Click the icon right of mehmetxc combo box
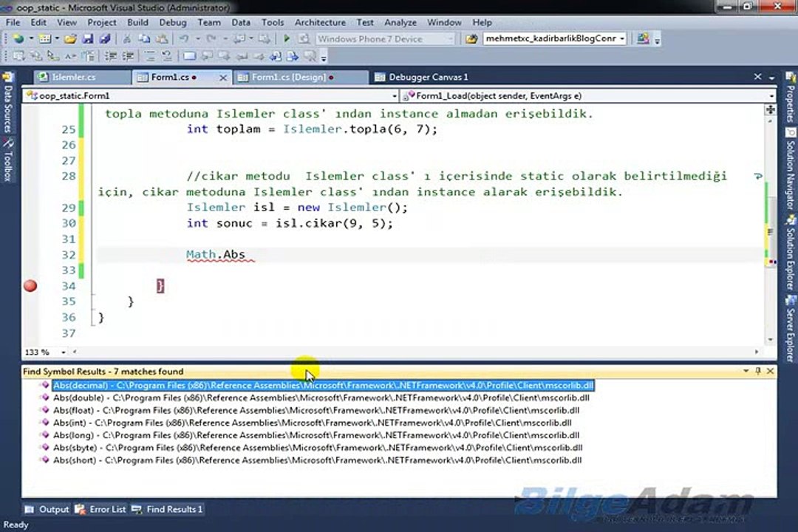Screen dimensions: 798x532 [x=644, y=38]
